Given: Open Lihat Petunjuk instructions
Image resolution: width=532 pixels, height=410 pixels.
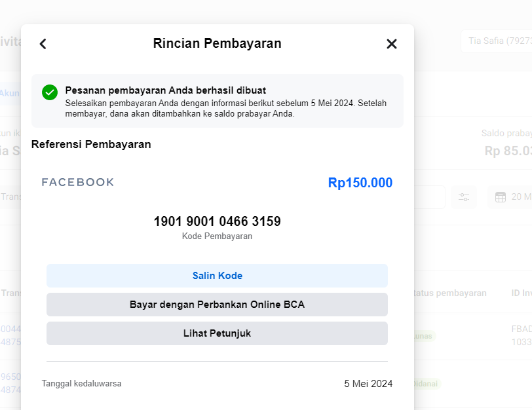Looking at the screenshot, I should [217, 333].
